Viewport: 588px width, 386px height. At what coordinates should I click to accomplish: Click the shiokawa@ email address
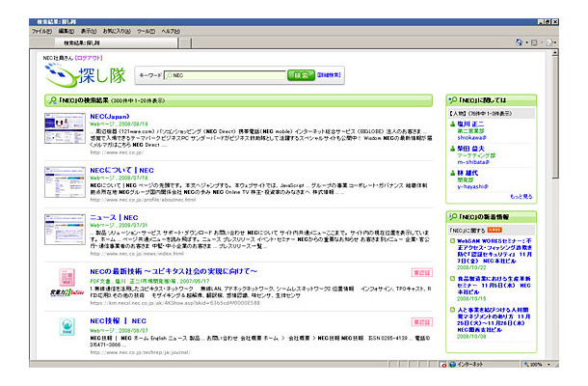tap(471, 138)
